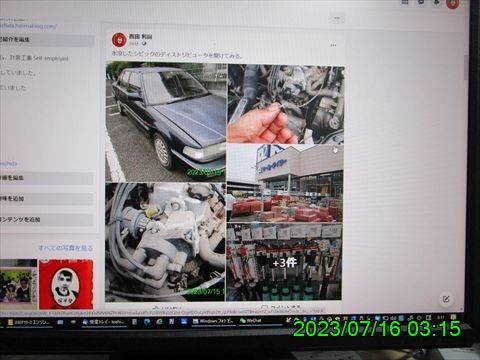Open the エンジン folder taskbar item
This screenshot has width=480, height=360.
(29, 323)
